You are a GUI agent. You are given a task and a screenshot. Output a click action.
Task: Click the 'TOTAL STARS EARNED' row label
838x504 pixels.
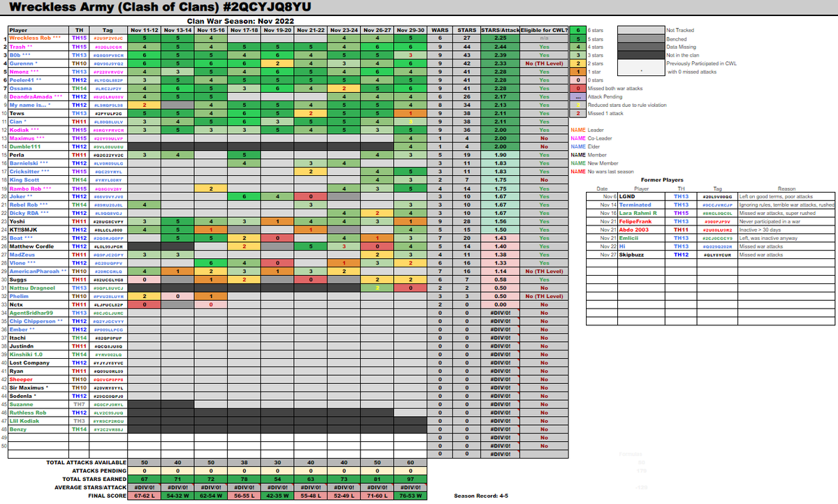click(x=95, y=479)
